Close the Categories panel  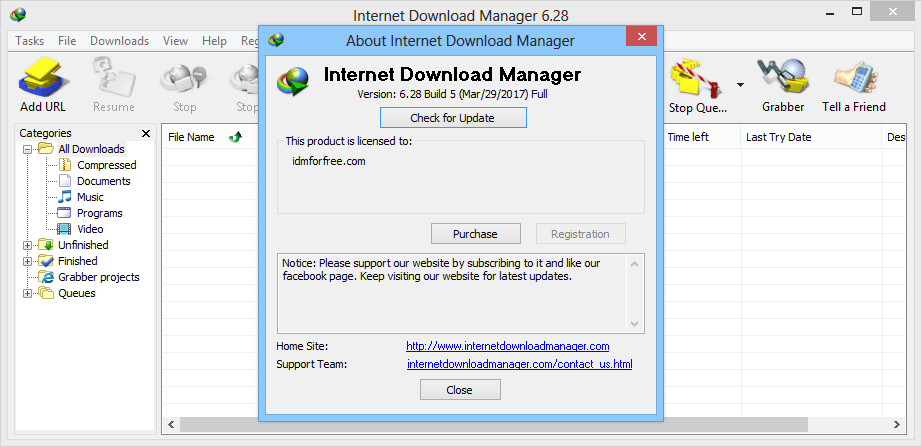(x=146, y=134)
